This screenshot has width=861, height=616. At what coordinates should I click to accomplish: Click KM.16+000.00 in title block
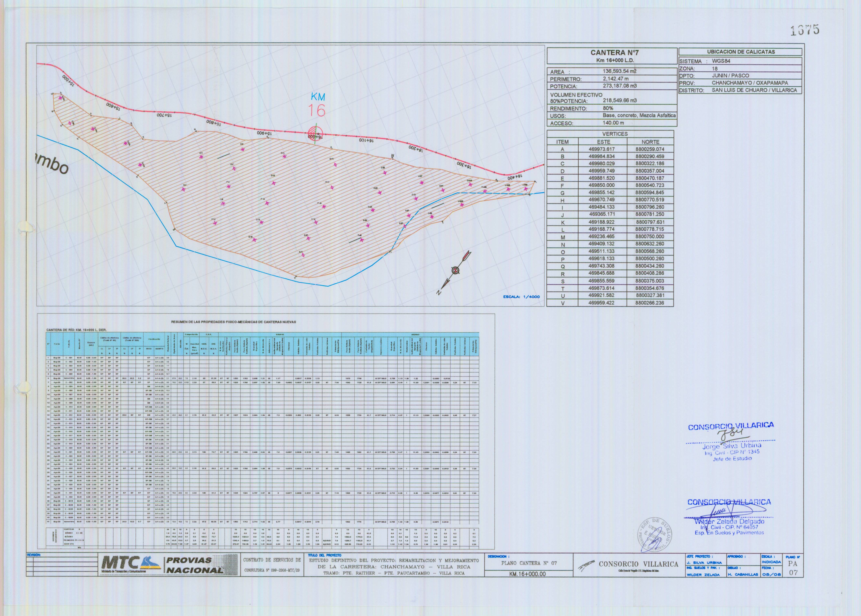point(527,574)
